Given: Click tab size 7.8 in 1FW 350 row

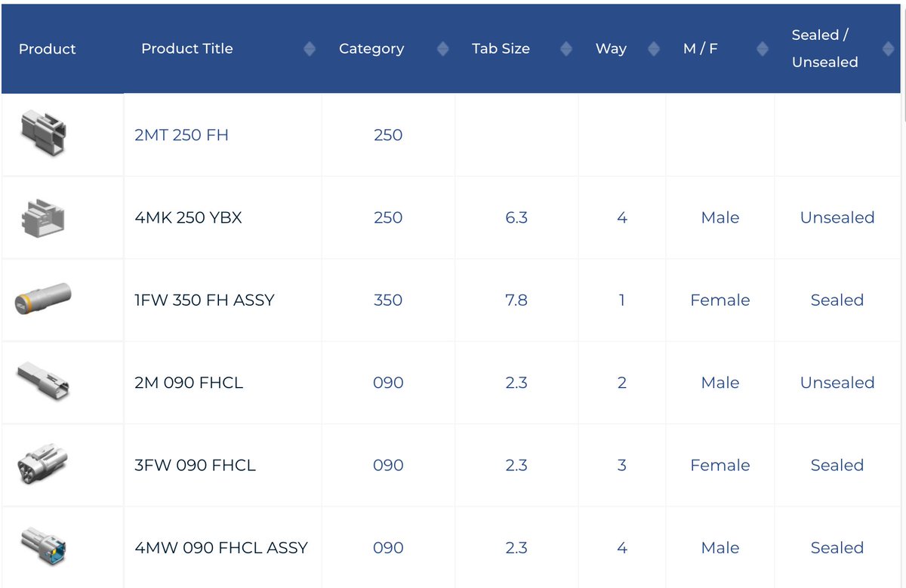Looking at the screenshot, I should 516,300.
